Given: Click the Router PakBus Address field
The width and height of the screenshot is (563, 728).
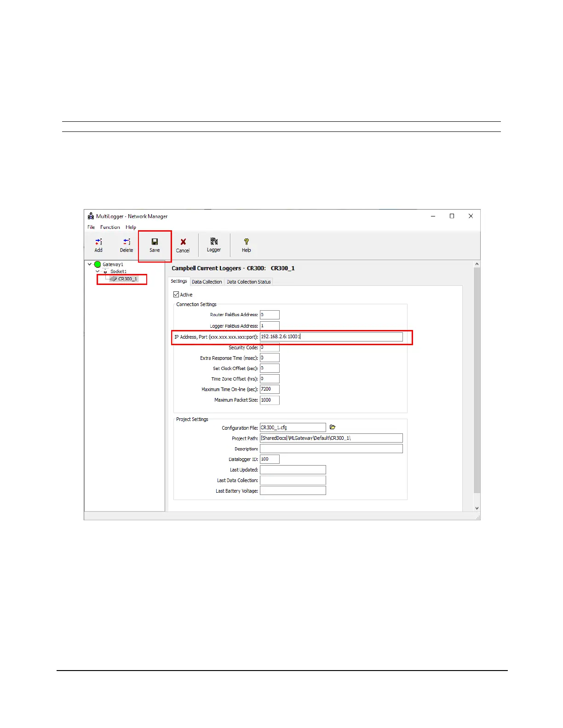Looking at the screenshot, I should pyautogui.click(x=270, y=315).
